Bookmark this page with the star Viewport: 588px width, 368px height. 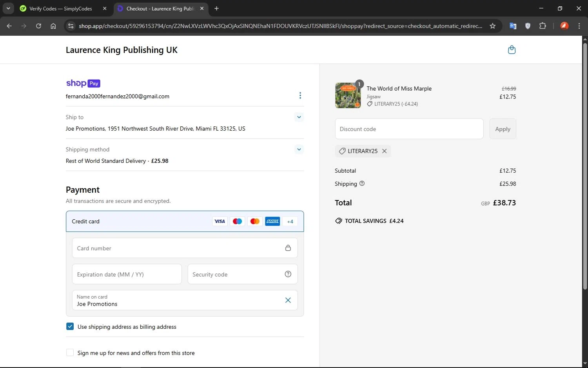click(493, 26)
